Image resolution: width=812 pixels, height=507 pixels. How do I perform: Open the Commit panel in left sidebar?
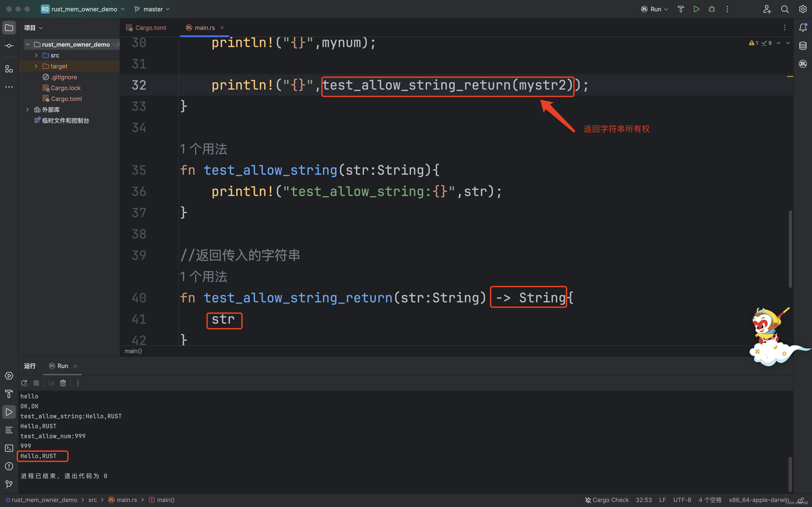[9, 45]
